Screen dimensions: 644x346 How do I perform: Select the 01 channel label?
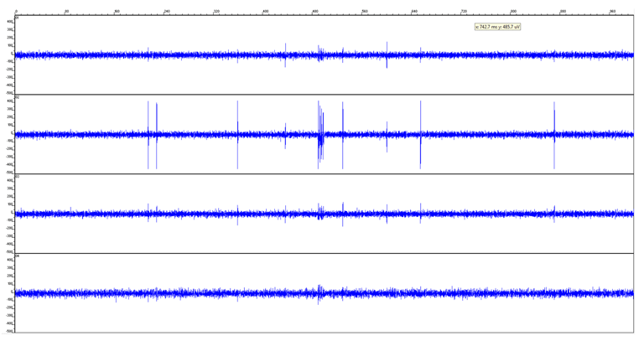[18, 18]
